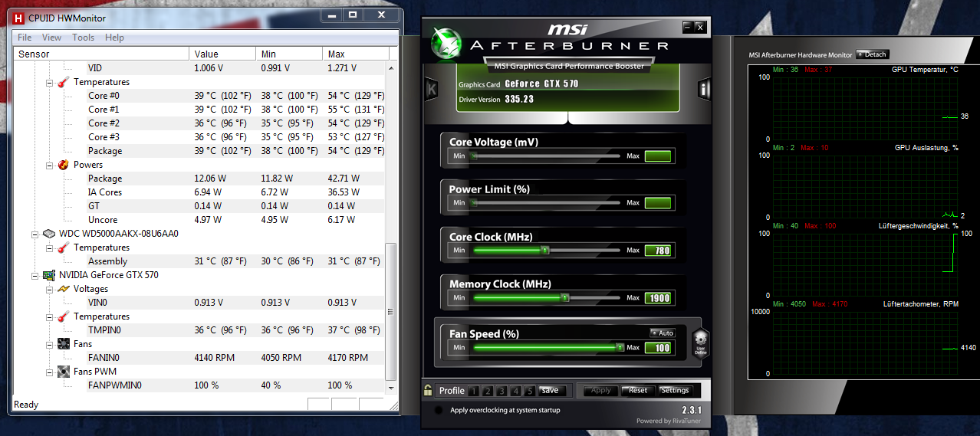Screen dimensions: 980x436
Task: Collapse the Temperatures node above Assembly
Action: (x=50, y=248)
